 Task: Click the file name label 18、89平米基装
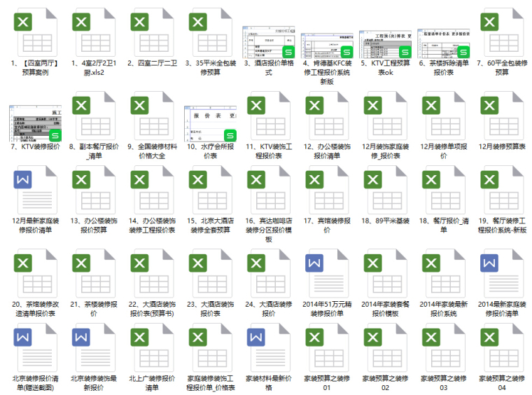(x=386, y=221)
